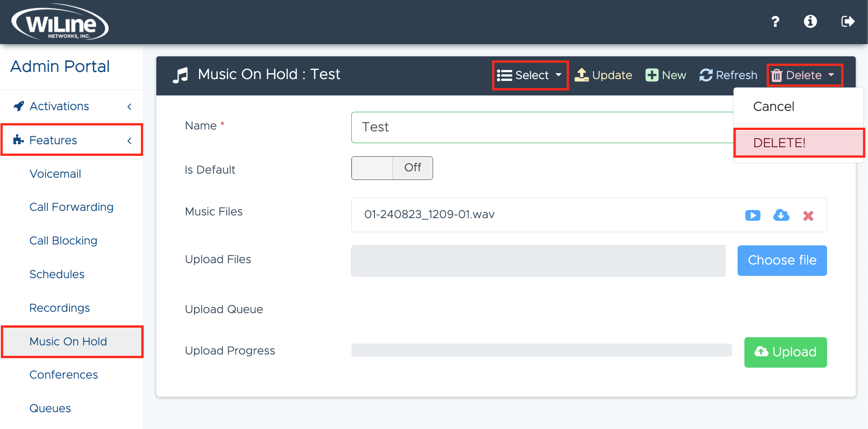Viewport: 868px width, 429px height.
Task: Collapse the Features sidebar section
Action: [x=72, y=140]
